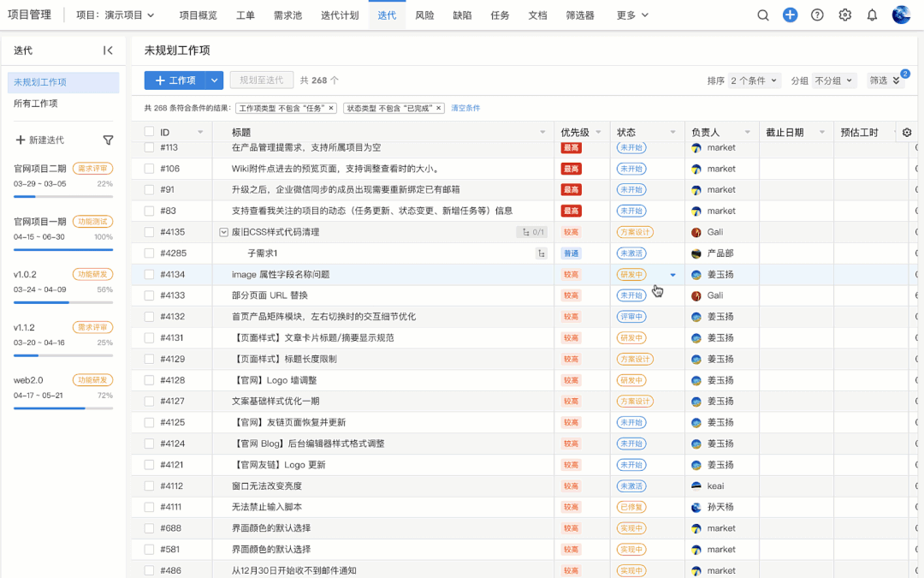Open table column settings gear
924x578 pixels.
(x=907, y=133)
